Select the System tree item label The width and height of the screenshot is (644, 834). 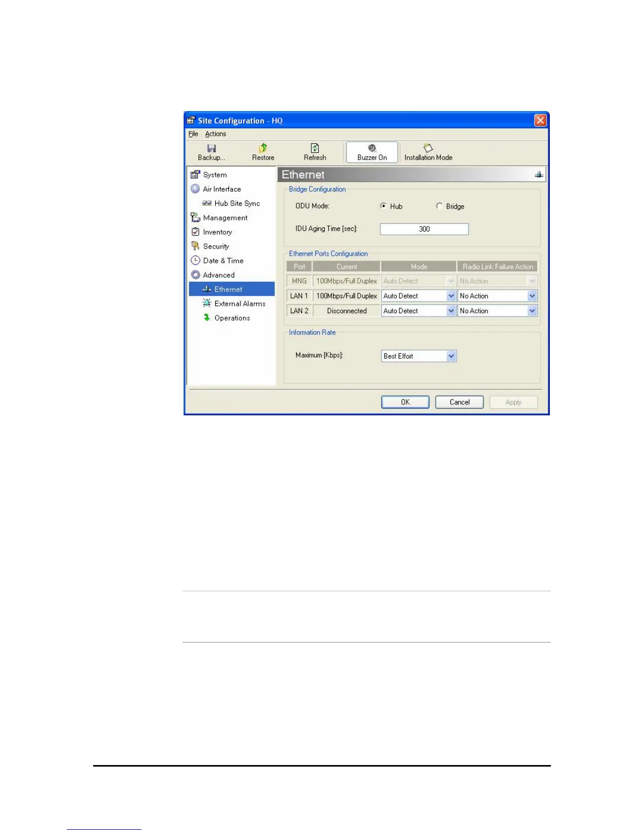[215, 175]
